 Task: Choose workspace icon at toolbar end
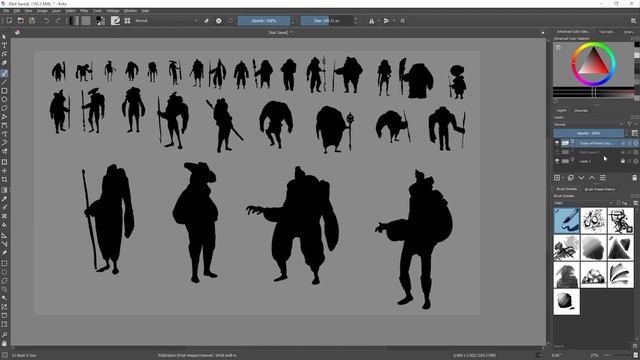coord(633,20)
